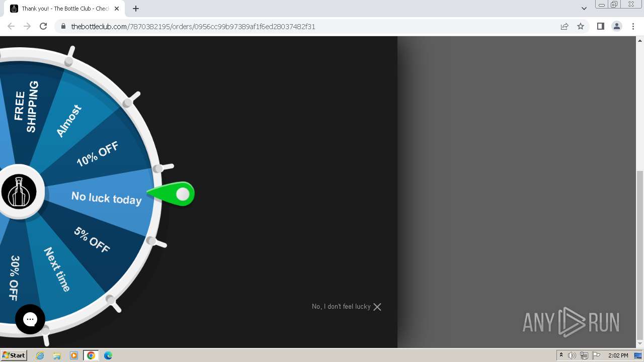
Task: Switch to Chrome in the taskbar
Action: (91, 355)
